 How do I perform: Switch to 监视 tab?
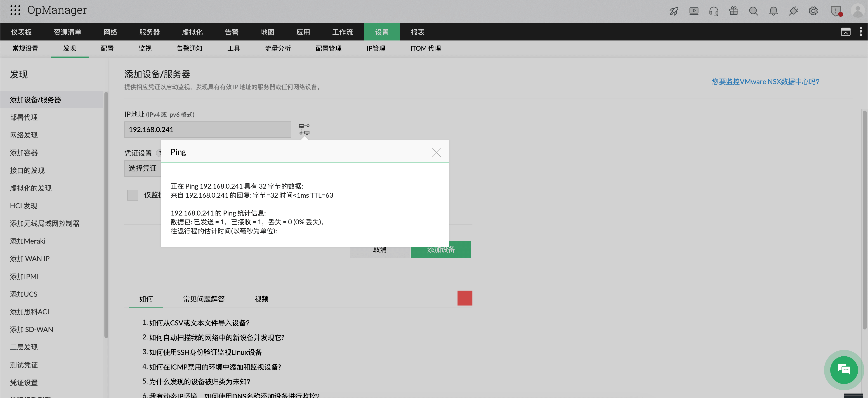145,49
